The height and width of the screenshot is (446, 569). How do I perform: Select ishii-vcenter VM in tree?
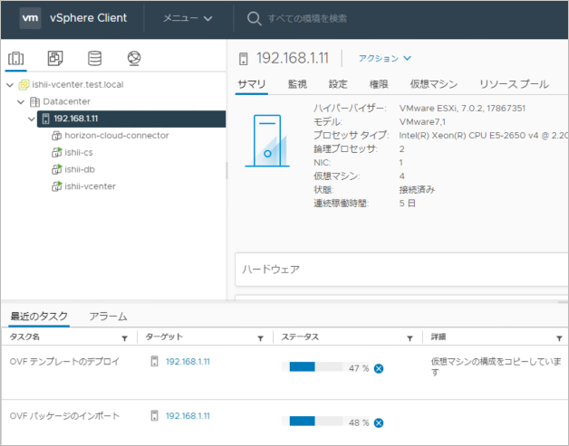click(90, 187)
